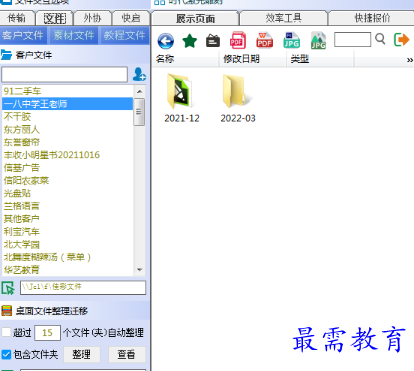Select customer 光盘贴
Viewport: 414px width, 371px height.
click(67, 193)
